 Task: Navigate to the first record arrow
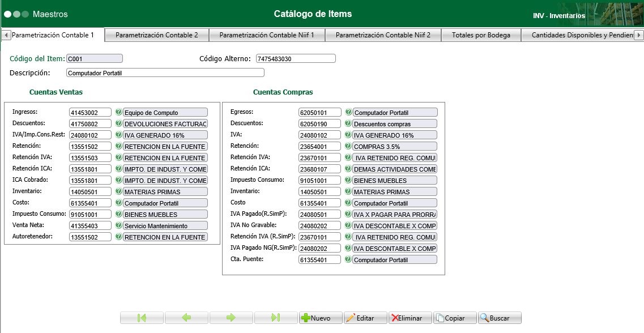click(142, 318)
